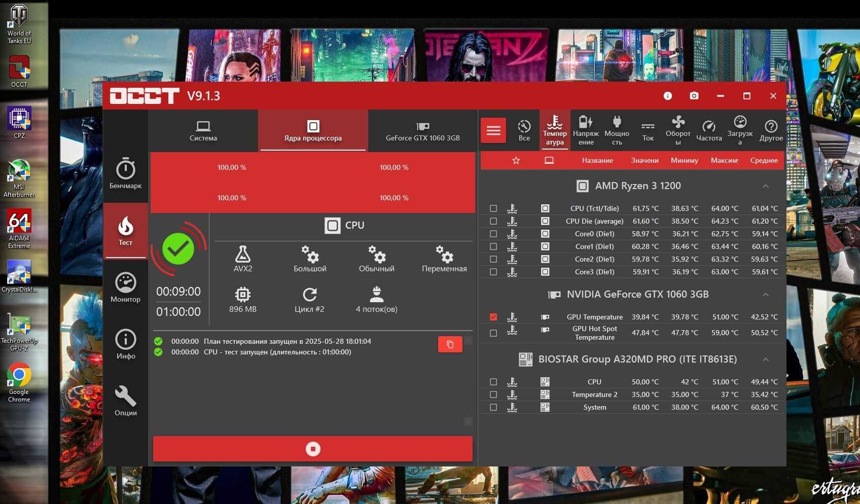The width and height of the screenshot is (860, 504).
Task: Check the CPU Die (average) checkbox
Action: coord(493,221)
